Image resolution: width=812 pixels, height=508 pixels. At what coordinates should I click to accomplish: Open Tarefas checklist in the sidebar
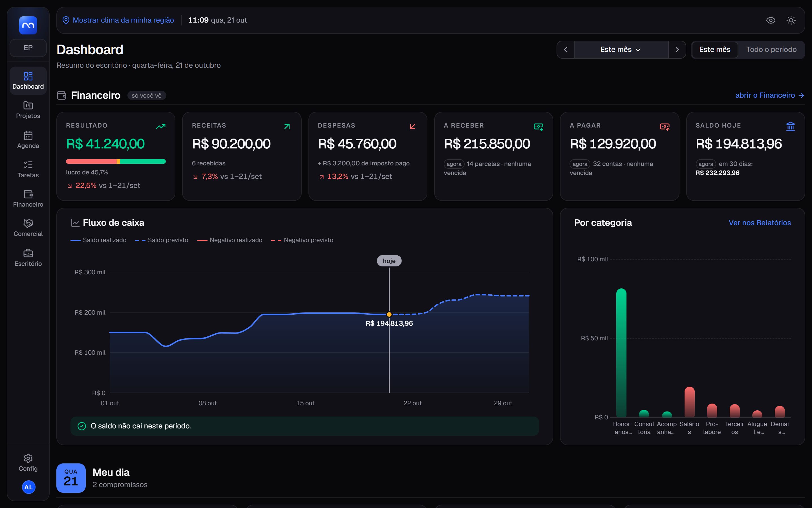(28, 169)
